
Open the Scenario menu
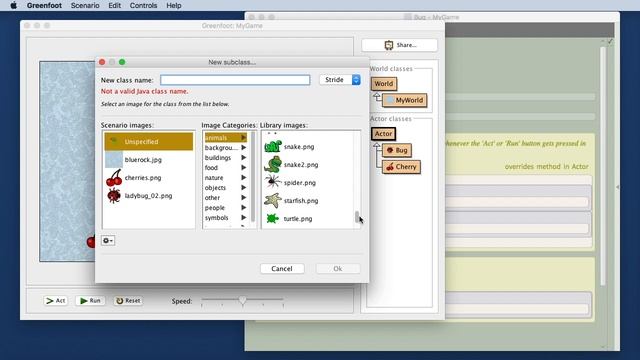coord(85,5)
